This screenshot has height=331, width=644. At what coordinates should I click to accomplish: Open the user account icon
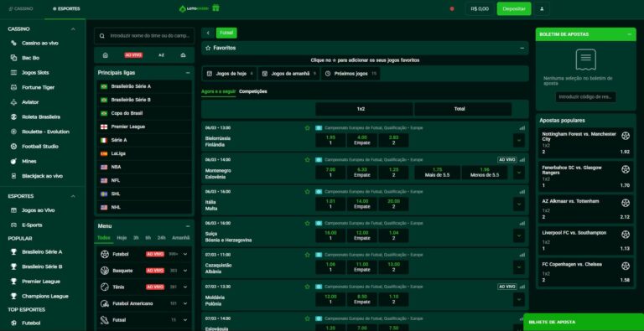click(x=542, y=8)
